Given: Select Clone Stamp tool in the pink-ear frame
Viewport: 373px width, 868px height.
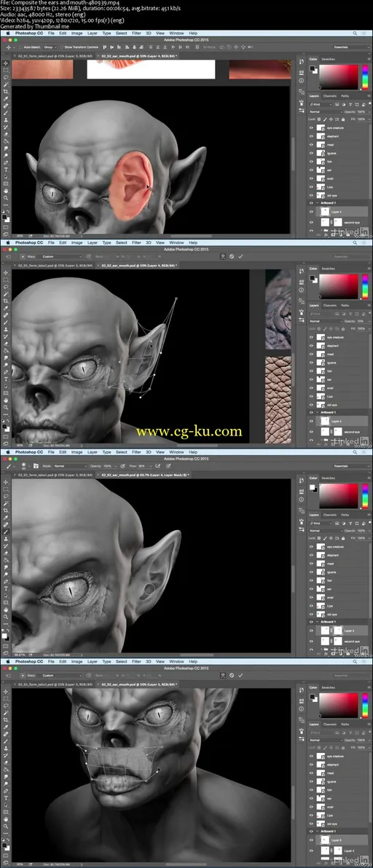Looking at the screenshot, I should tap(6, 120).
